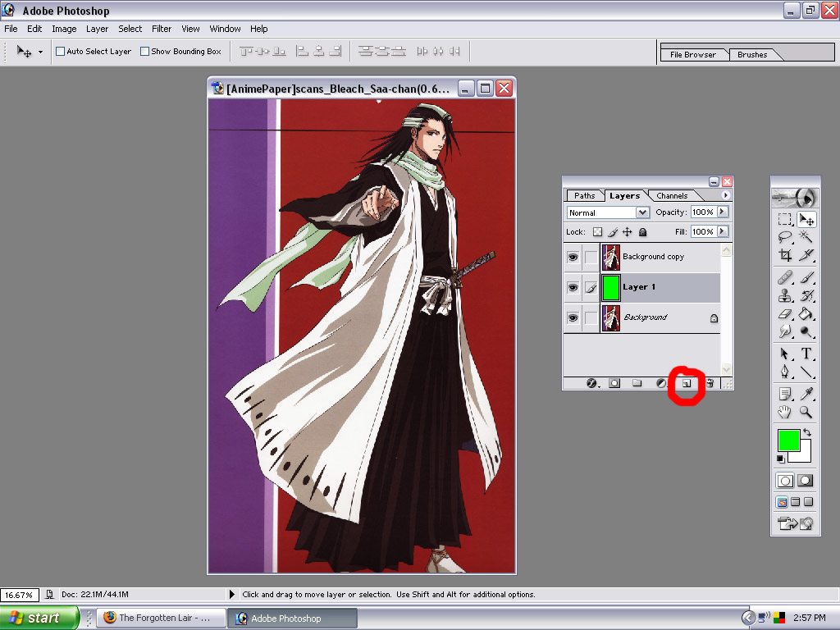Select the Slice tool
The image size is (840, 630).
click(x=806, y=255)
